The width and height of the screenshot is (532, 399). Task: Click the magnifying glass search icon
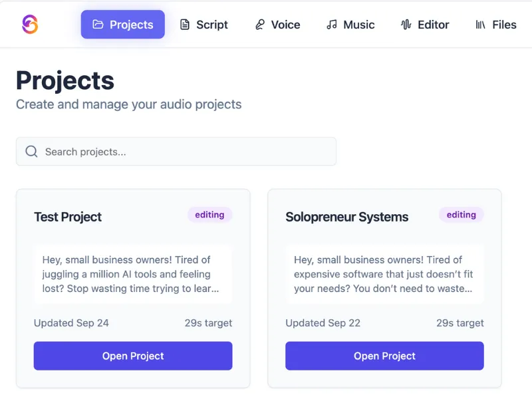[x=31, y=152]
